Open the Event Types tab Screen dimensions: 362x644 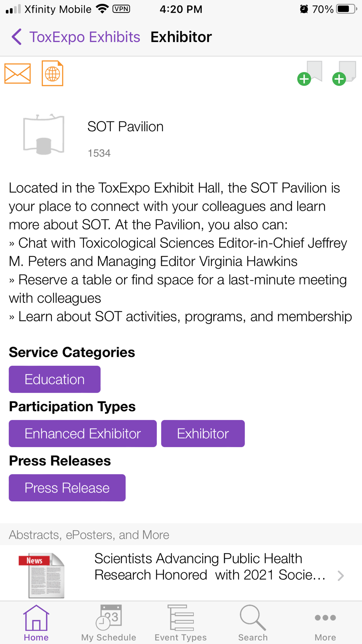coord(181,623)
